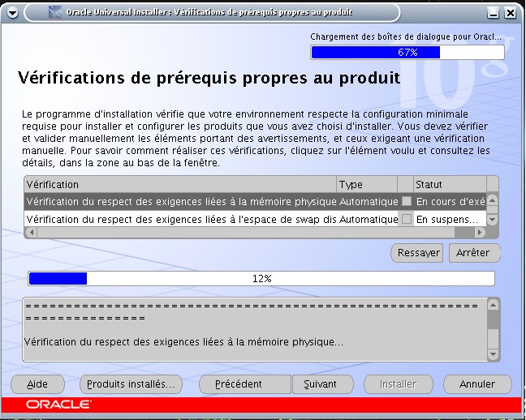Click the Oracle Universal Installer title icon
This screenshot has width=526, height=420.
tap(55, 12)
